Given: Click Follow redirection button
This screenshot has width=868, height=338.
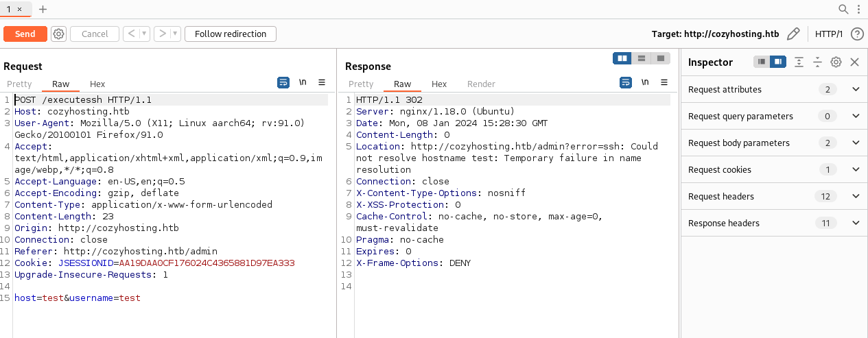Looking at the screenshot, I should tap(231, 34).
